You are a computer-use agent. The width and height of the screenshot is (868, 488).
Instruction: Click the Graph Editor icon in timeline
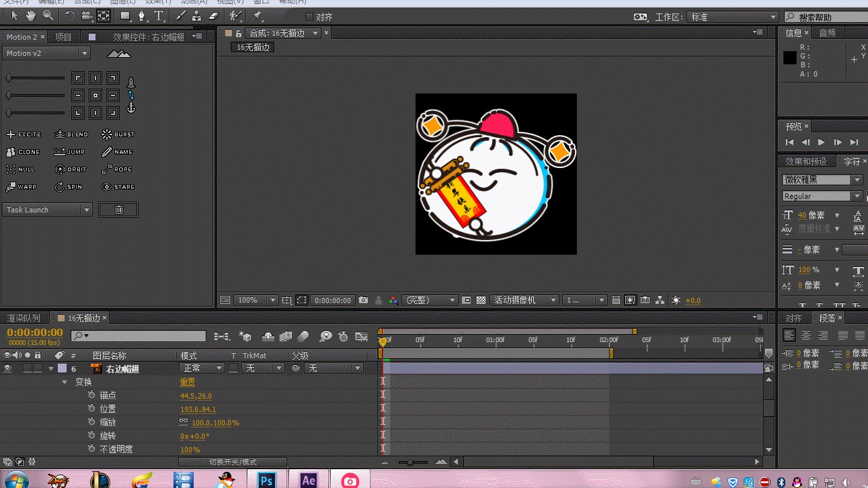[x=362, y=336]
